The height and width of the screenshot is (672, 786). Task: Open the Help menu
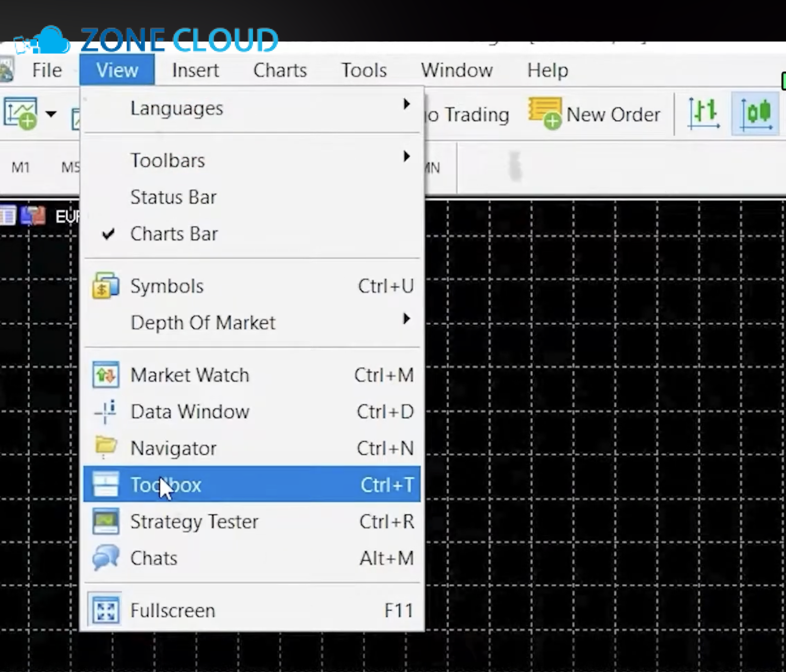[548, 70]
